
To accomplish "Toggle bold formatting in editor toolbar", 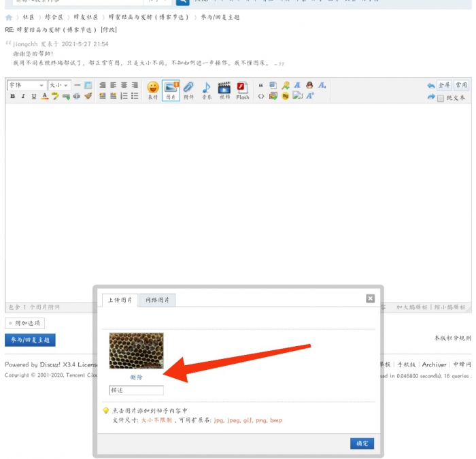I will [x=12, y=97].
